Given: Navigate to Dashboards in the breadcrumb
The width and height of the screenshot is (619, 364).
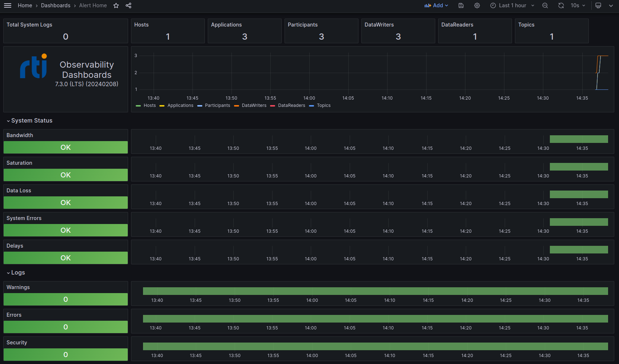Looking at the screenshot, I should 55,5.
